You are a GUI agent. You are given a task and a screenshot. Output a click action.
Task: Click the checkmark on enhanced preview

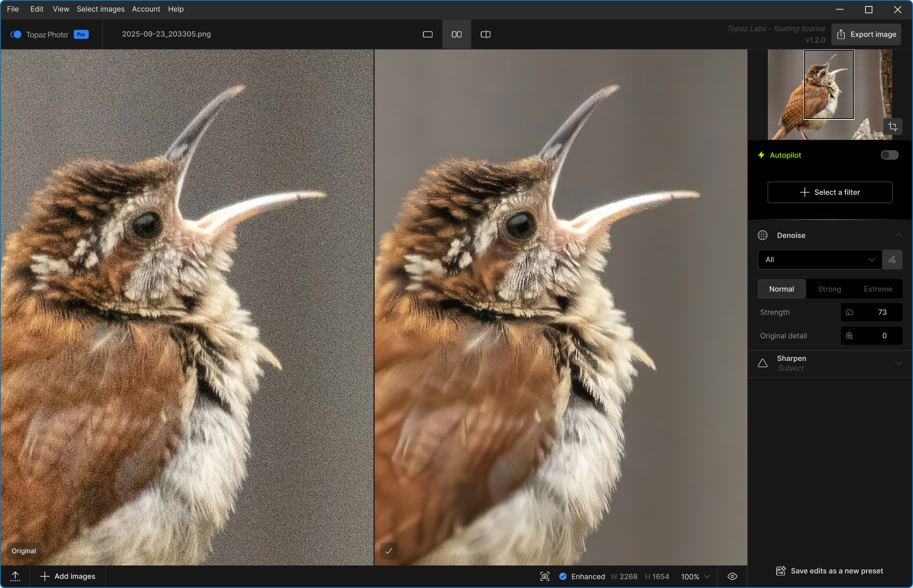[389, 551]
